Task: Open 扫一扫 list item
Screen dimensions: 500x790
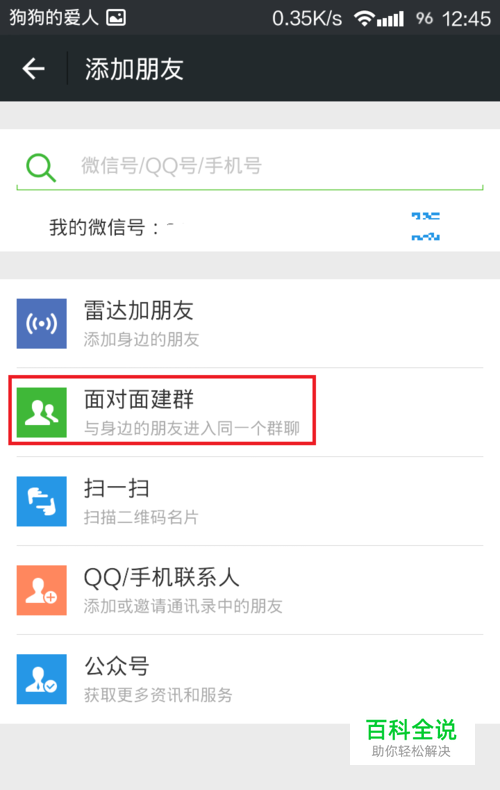Action: pos(250,501)
